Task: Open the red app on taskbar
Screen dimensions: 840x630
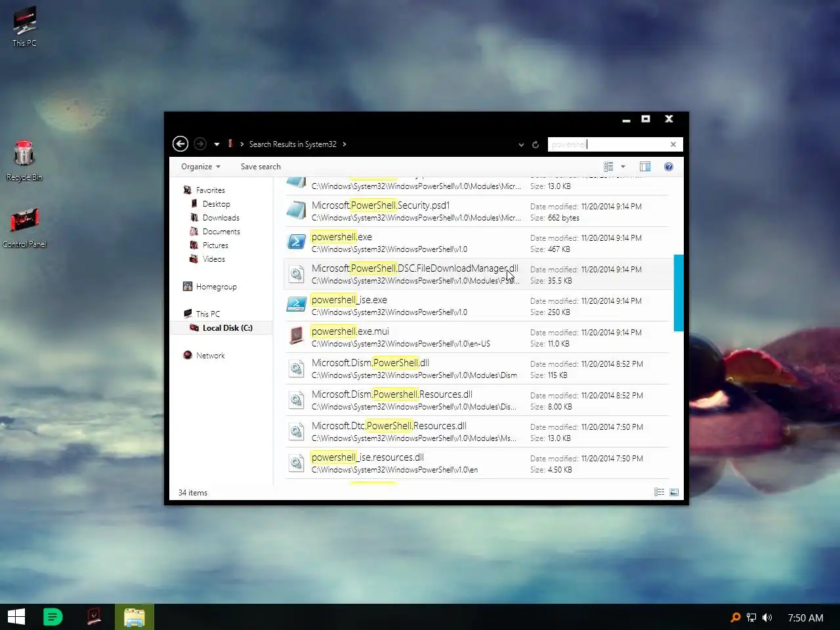Action: coord(94,617)
